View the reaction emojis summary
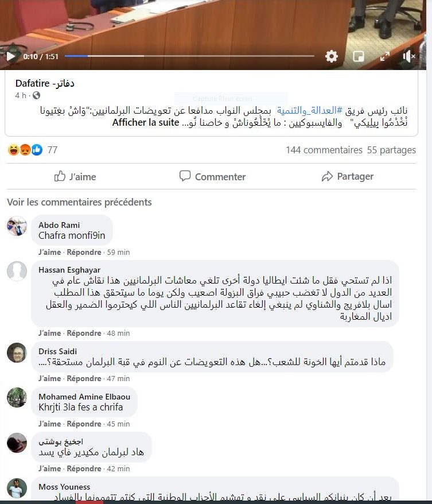This screenshot has height=504, width=432. (x=25, y=150)
